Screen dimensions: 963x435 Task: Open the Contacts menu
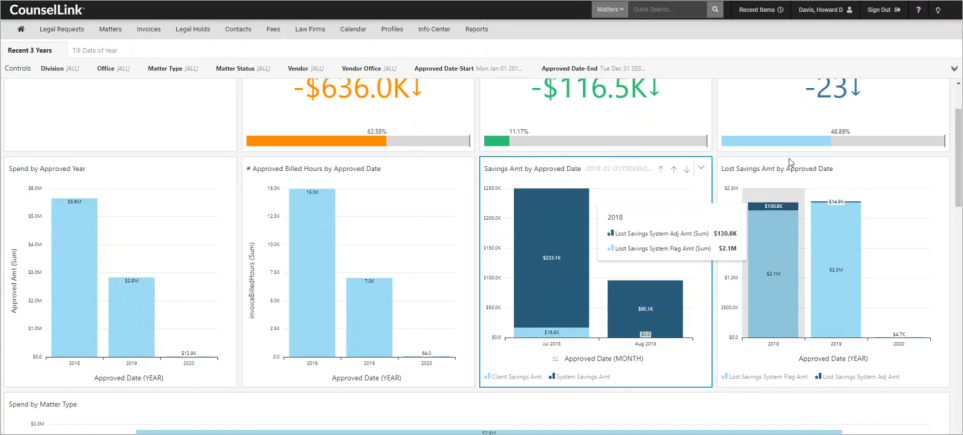238,29
